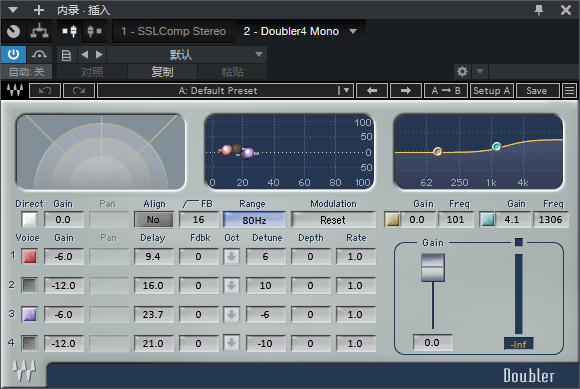Toggle voice 1 red on/off button
Screen dimensions: 580x389
[30, 257]
